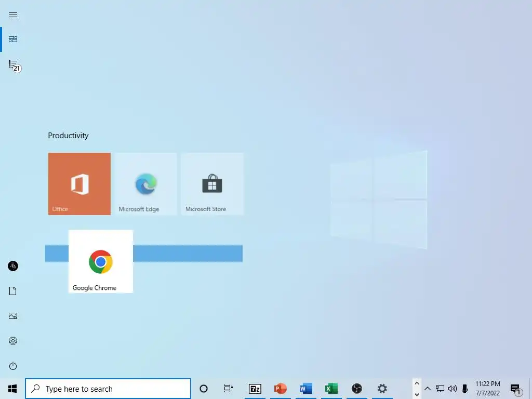Open Excel from the taskbar
Screen dimensions: 532x399
point(331,389)
